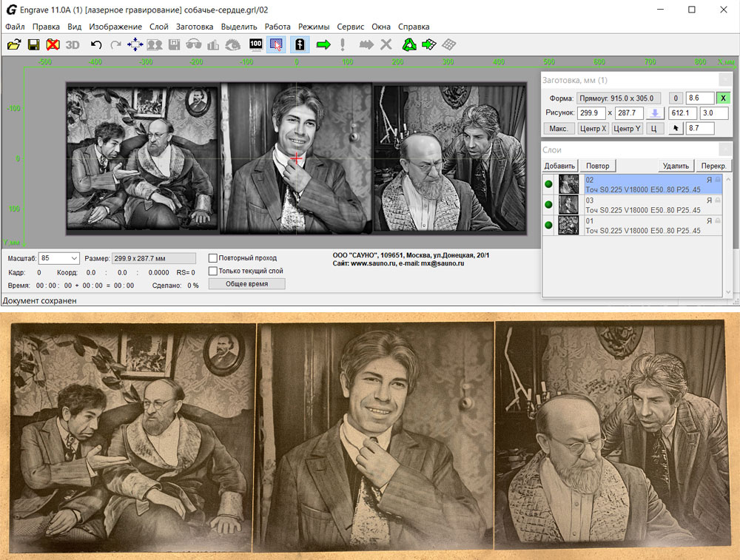This screenshot has width=740, height=560.
Task: Click the blue download arrow in the workpiece panel
Action: 655,113
